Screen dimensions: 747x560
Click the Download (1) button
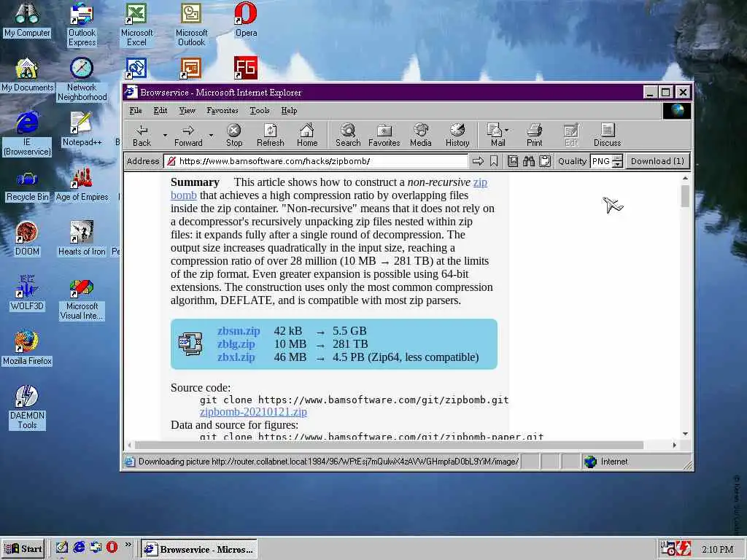[x=657, y=161]
